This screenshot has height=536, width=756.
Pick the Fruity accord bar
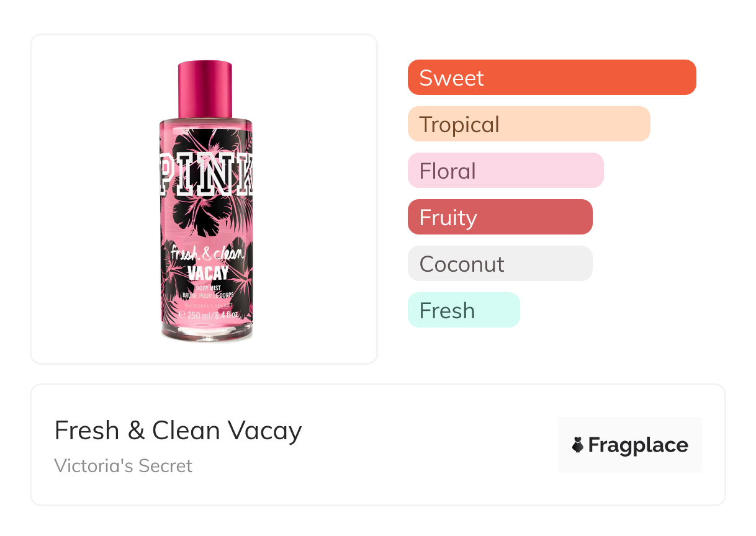pyautogui.click(x=500, y=217)
